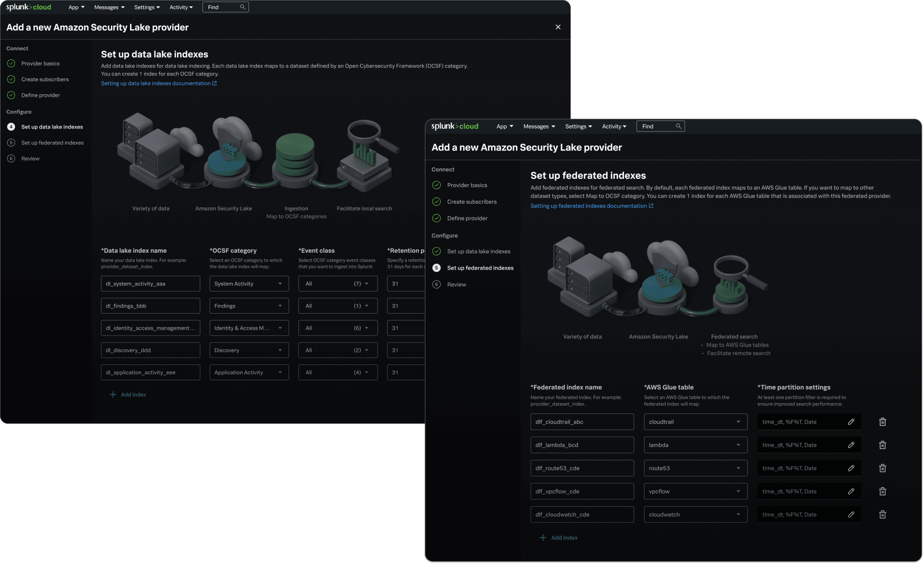Image resolution: width=924 pixels, height=564 pixels.
Task: Edit time partition settings for the route53 row
Action: [851, 468]
